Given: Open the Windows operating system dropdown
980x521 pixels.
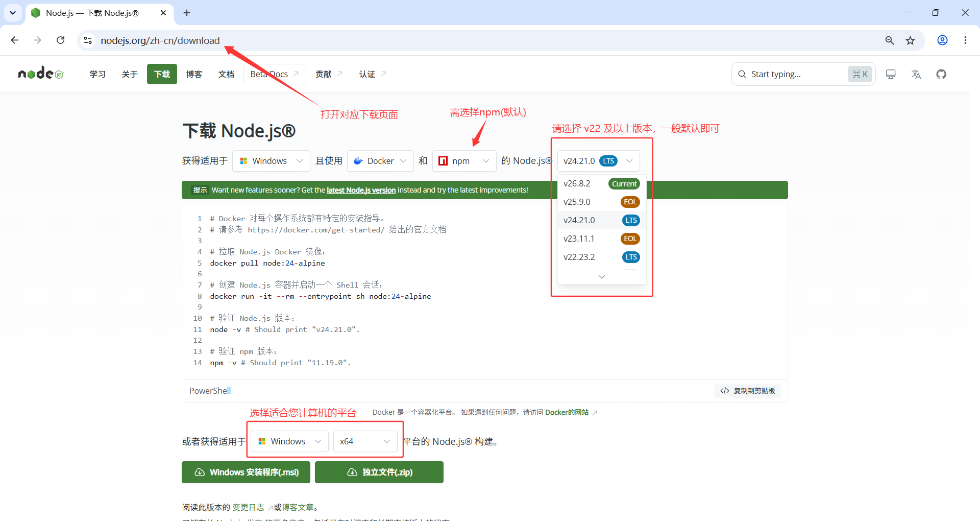Looking at the screenshot, I should pyautogui.click(x=271, y=161).
